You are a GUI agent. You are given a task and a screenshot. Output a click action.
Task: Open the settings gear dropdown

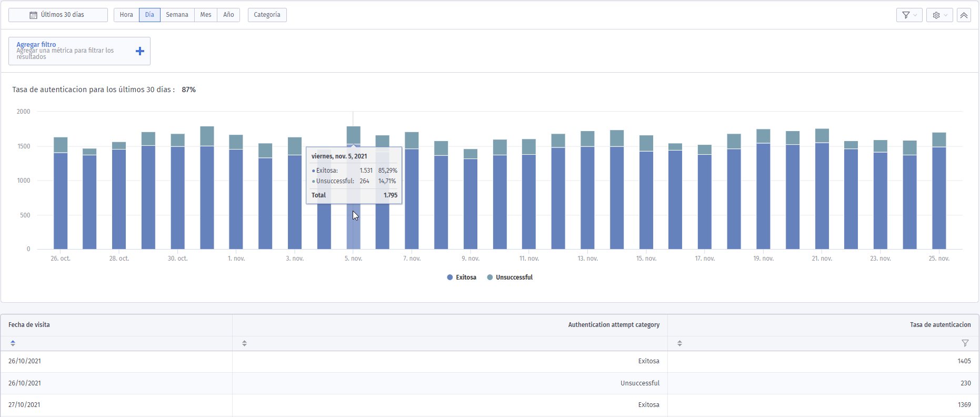tap(939, 15)
